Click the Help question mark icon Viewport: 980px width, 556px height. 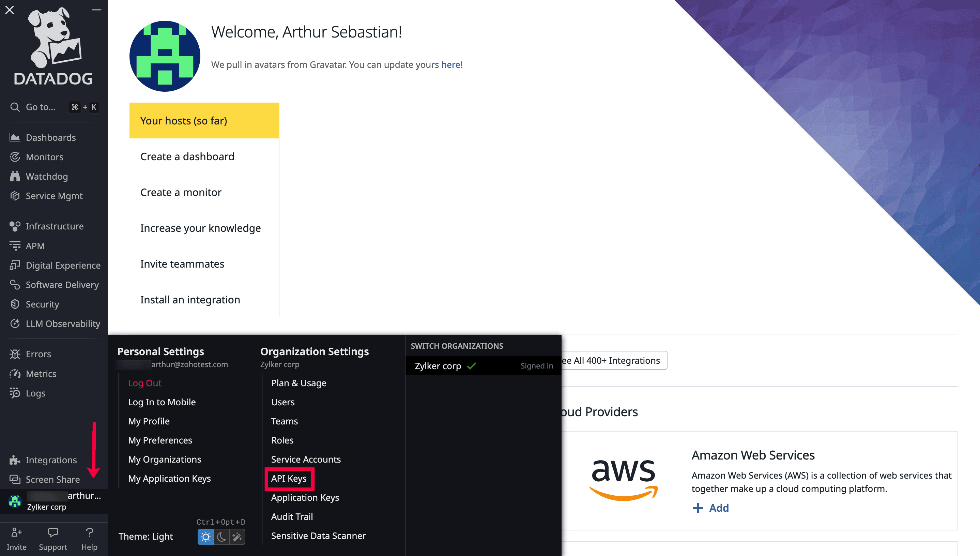pos(89,532)
